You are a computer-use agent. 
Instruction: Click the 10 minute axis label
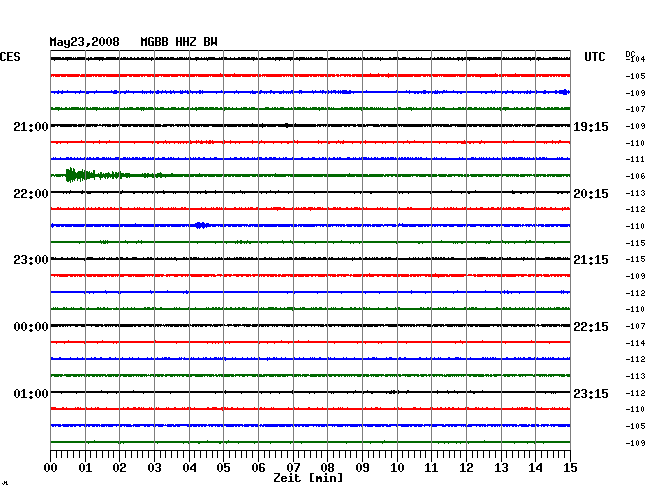397,468
